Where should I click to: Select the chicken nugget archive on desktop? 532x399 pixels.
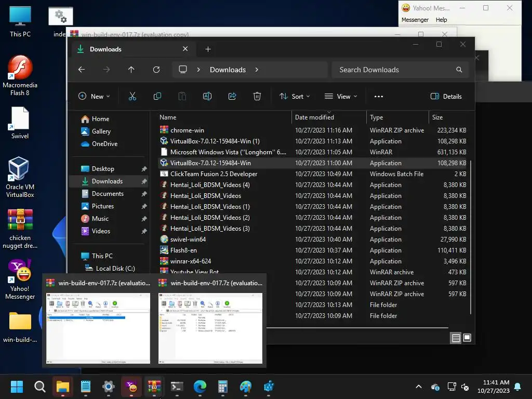coord(20,229)
